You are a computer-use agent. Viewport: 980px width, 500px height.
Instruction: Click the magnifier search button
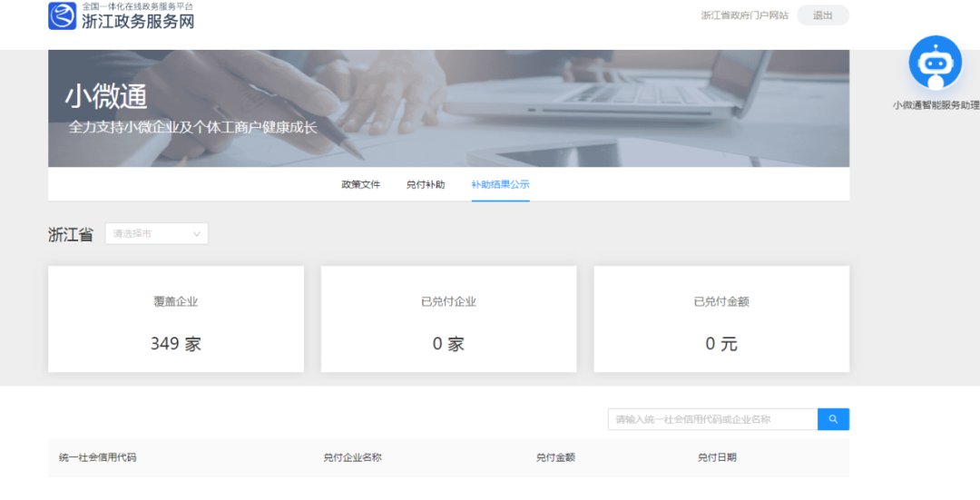(833, 419)
